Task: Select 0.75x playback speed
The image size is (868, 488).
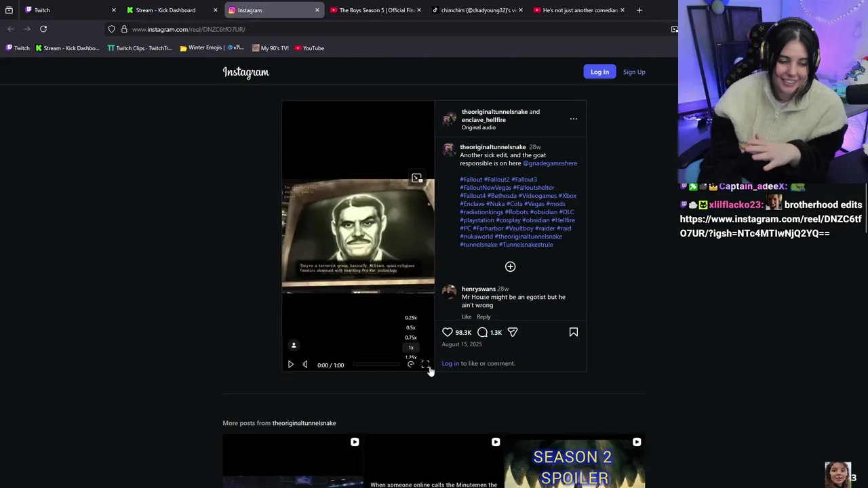Action: (410, 338)
